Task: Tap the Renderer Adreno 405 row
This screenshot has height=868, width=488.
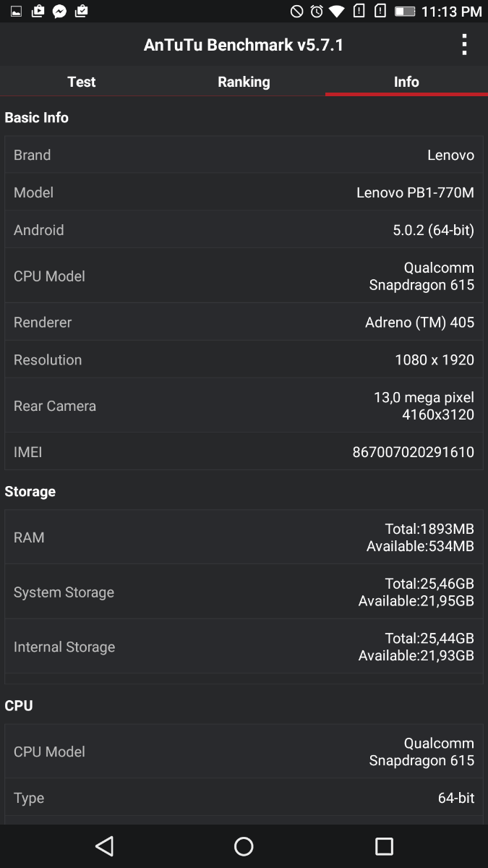Action: tap(244, 322)
